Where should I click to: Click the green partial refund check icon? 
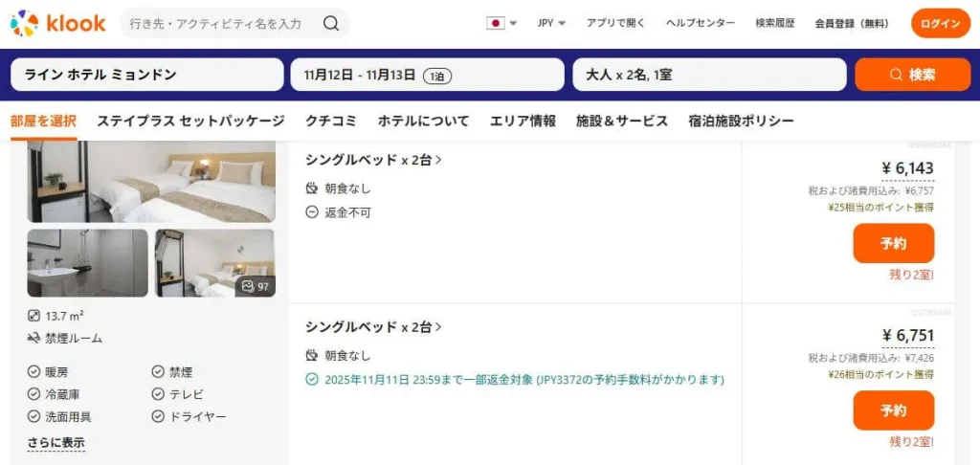(312, 380)
